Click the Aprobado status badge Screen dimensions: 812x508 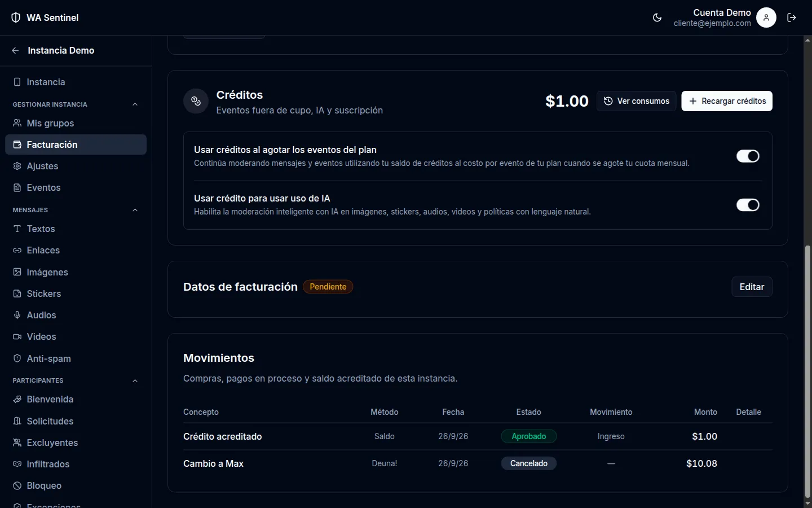tap(529, 436)
